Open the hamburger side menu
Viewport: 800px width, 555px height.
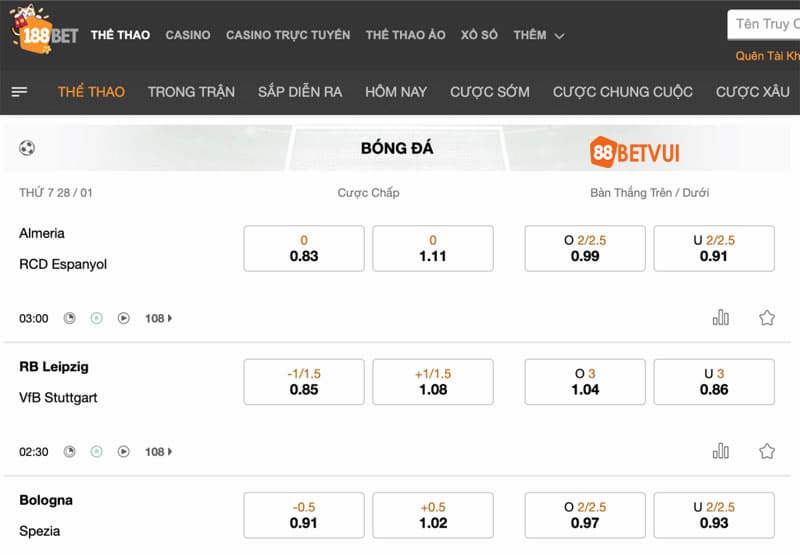[19, 92]
